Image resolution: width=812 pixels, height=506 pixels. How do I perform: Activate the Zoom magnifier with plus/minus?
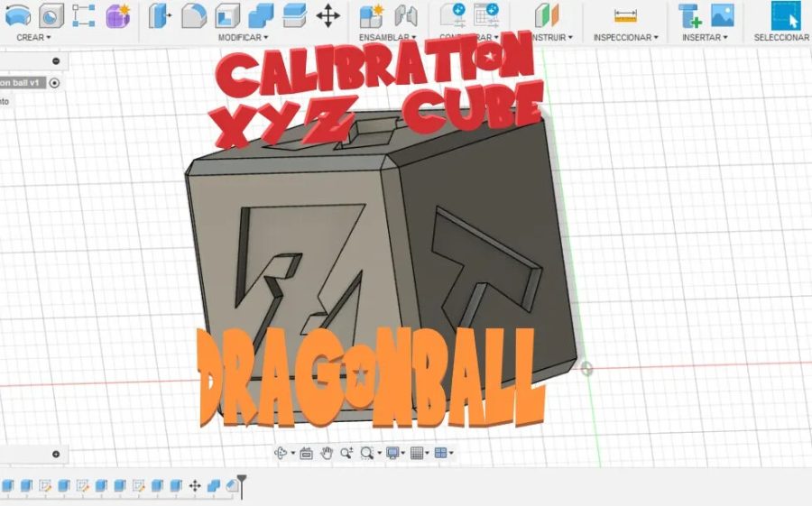point(346,453)
